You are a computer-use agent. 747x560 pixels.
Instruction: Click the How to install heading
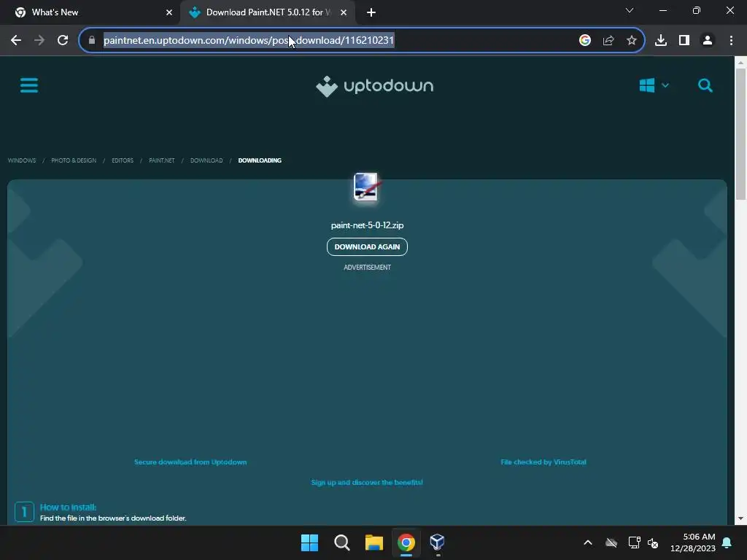click(68, 507)
